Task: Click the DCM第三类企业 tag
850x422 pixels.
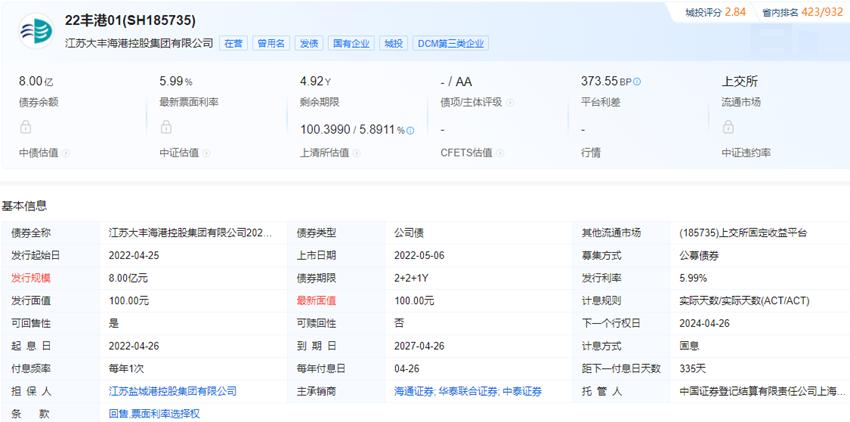Action: coord(451,44)
